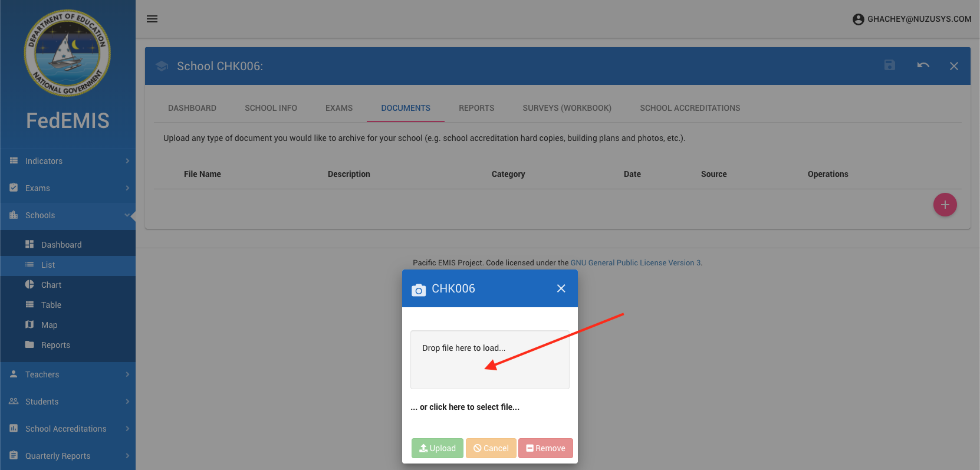Click the red Remove button
The width and height of the screenshot is (980, 470).
(545, 448)
